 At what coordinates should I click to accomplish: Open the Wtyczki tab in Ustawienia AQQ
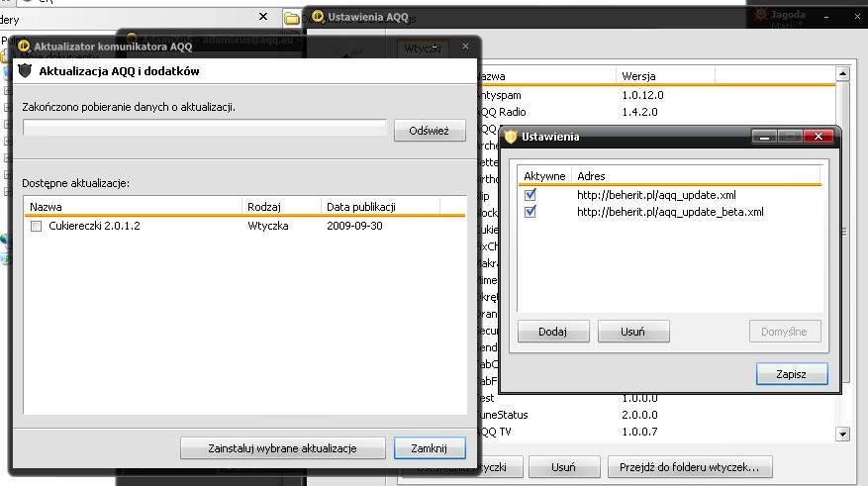point(422,49)
